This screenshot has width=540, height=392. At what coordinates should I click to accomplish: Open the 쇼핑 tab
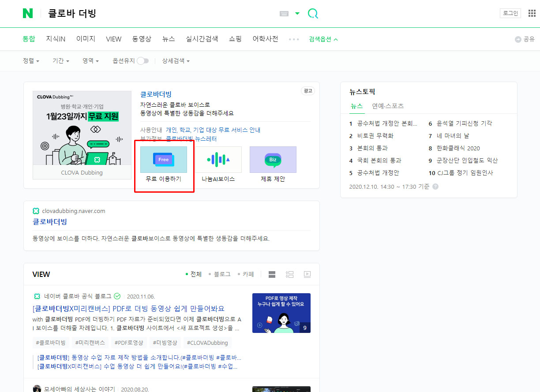coord(235,39)
